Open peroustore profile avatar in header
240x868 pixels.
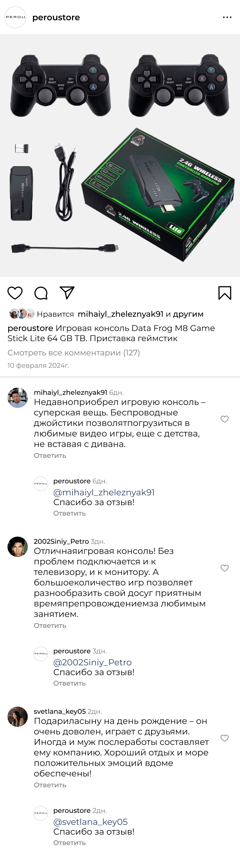[x=15, y=17]
